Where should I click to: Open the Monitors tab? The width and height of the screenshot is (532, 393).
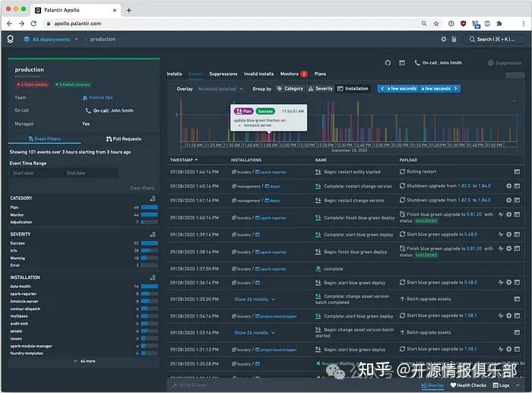tap(294, 74)
